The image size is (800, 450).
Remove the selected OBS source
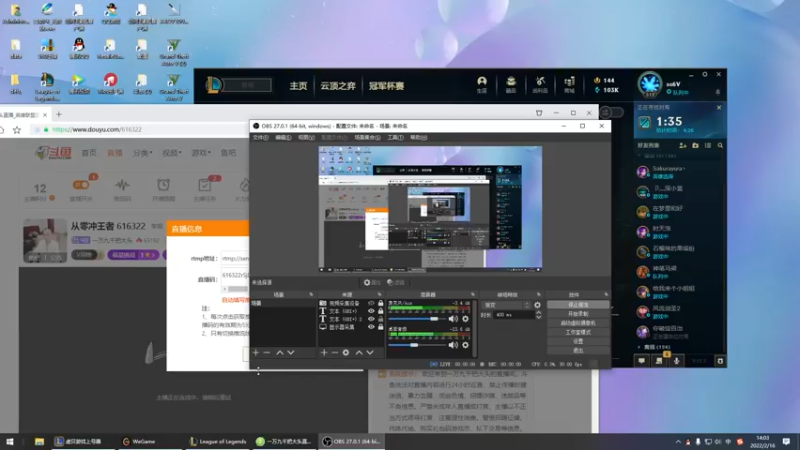click(x=335, y=353)
